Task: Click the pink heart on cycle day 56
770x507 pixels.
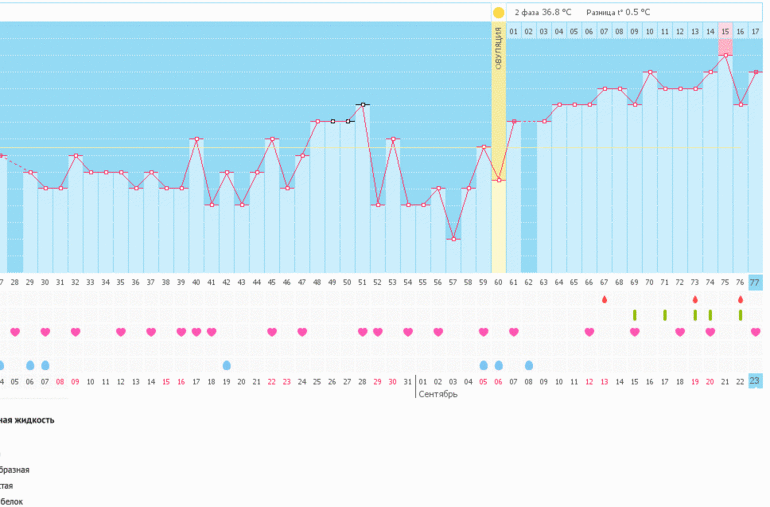Action: [438, 332]
